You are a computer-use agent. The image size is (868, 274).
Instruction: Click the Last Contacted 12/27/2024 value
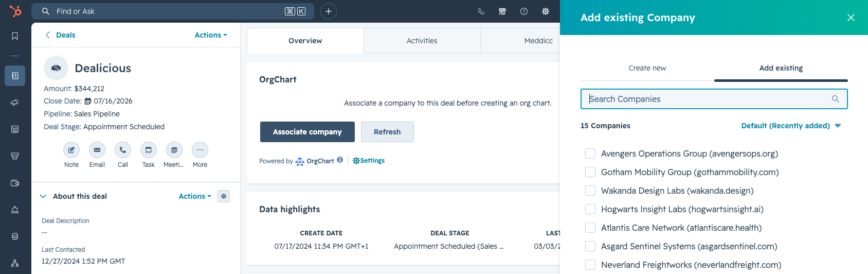click(83, 261)
